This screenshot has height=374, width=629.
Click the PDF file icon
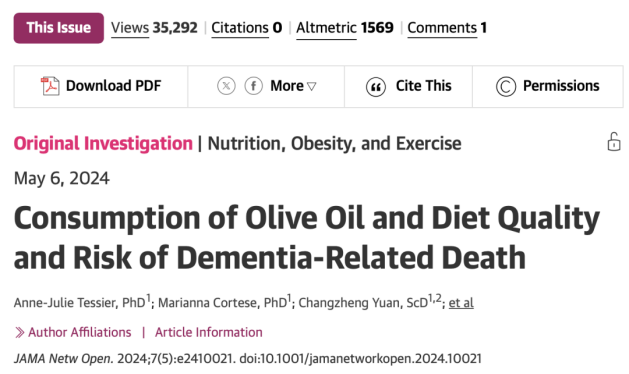click(50, 86)
